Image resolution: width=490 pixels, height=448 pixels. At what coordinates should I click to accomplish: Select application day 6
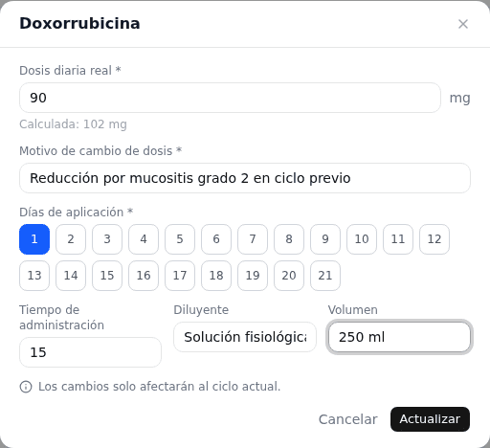coord(216,239)
